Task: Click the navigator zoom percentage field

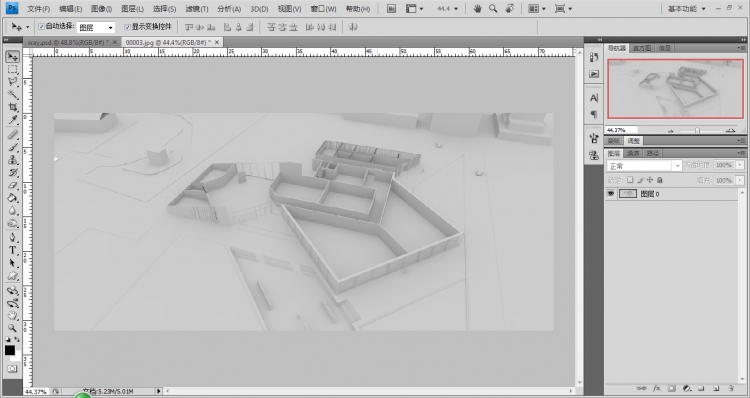Action: pos(621,130)
